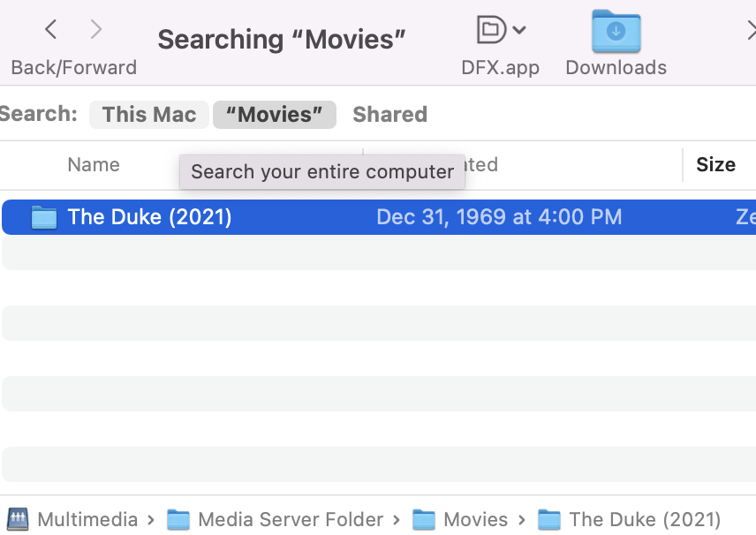Click the Forward arrow button
Image resolution: width=756 pixels, height=535 pixels.
pyautogui.click(x=96, y=30)
